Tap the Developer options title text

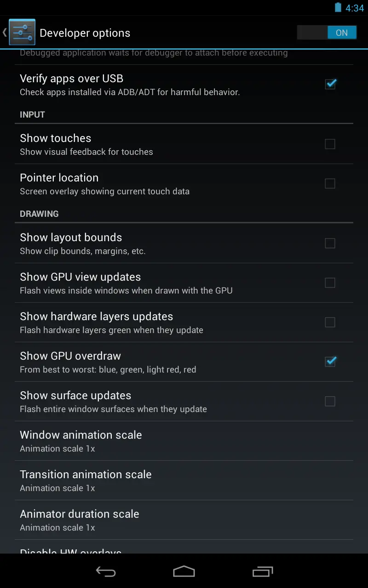[85, 33]
